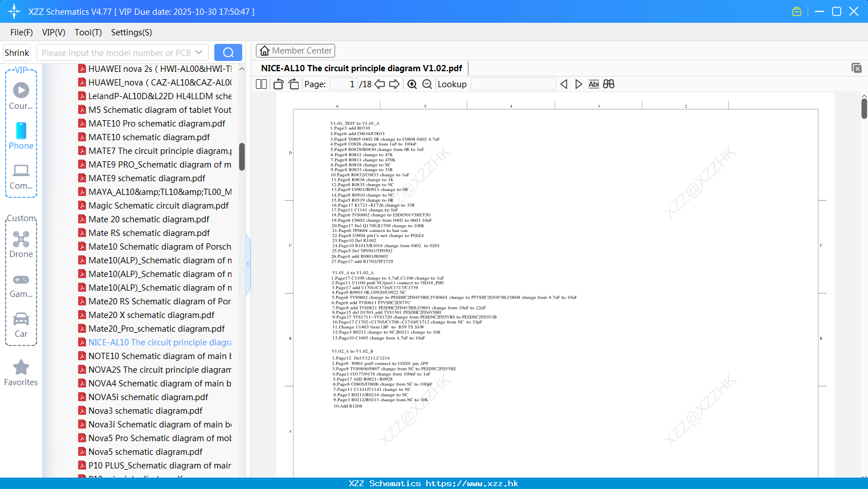Close the PDF tab icon at right
Viewport: 868px width, 489px height.
click(857, 68)
